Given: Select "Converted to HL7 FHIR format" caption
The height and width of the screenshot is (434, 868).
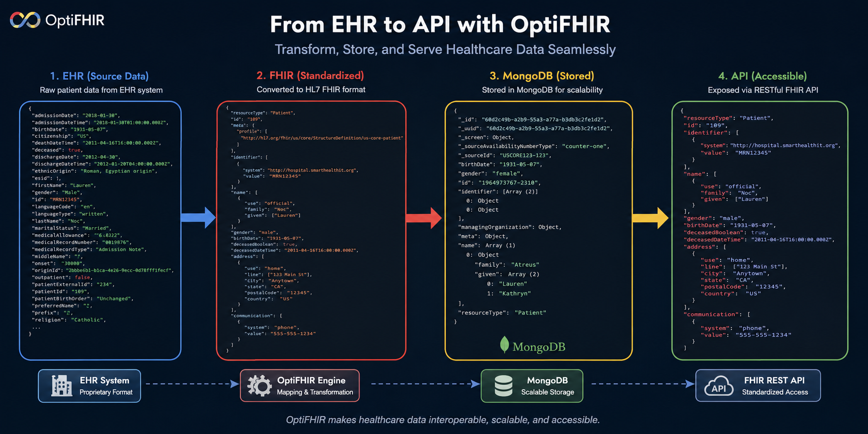Looking at the screenshot, I should (x=311, y=90).
